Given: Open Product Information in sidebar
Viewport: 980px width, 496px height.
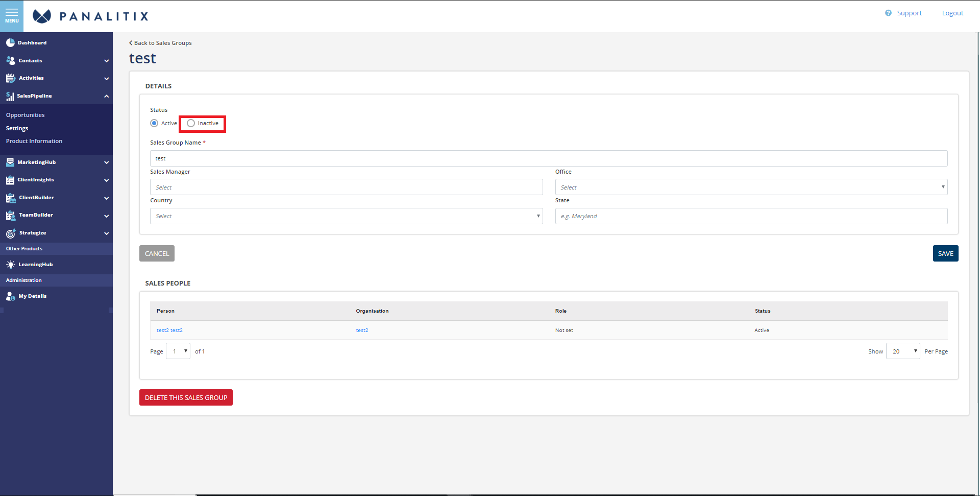Looking at the screenshot, I should (34, 141).
